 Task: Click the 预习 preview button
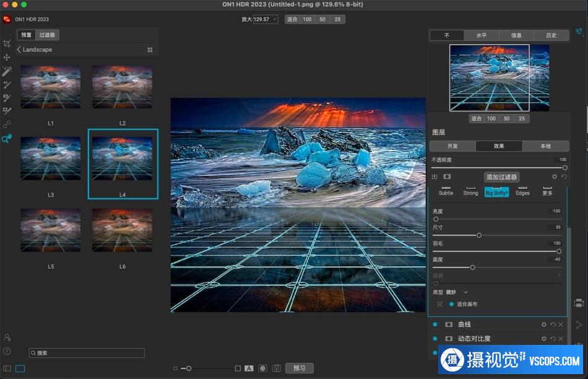[x=299, y=368]
